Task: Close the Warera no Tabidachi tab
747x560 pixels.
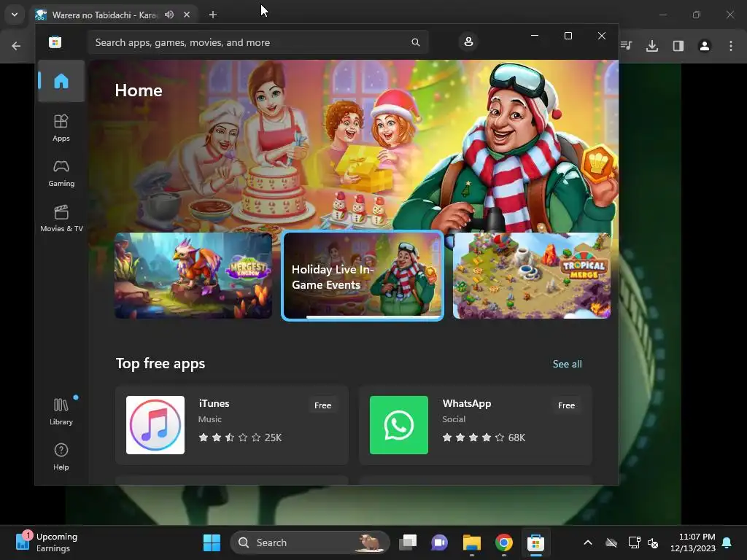Action: [187, 15]
